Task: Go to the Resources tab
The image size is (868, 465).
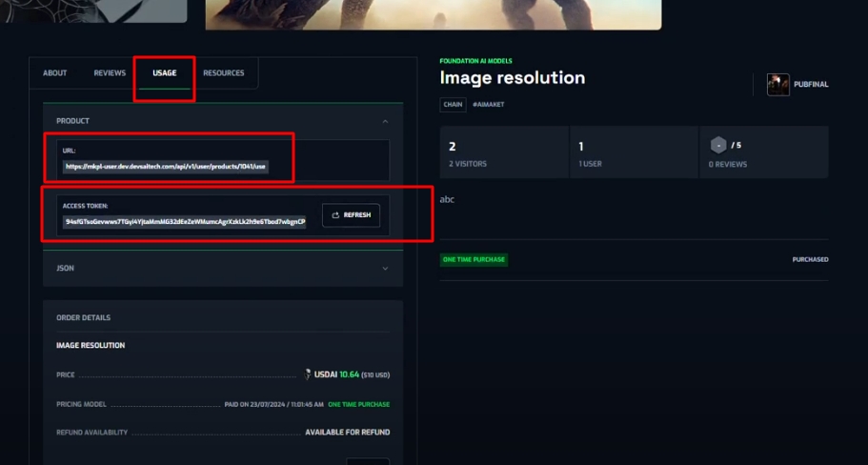Action: pos(223,73)
